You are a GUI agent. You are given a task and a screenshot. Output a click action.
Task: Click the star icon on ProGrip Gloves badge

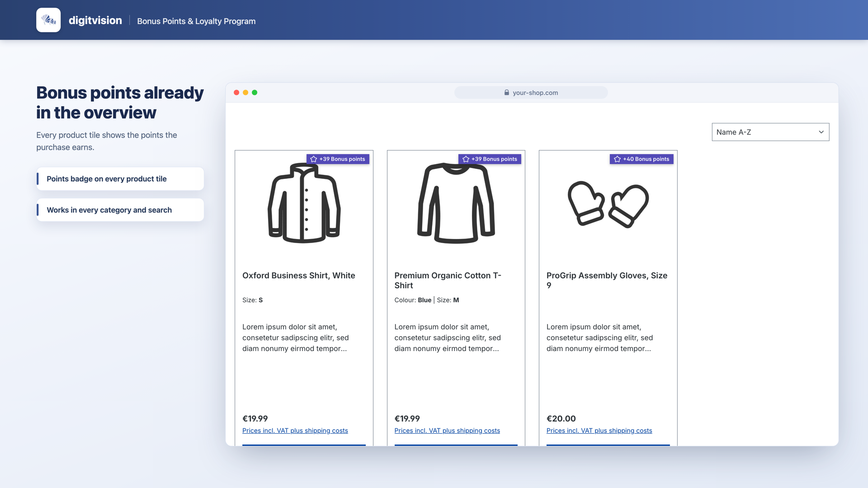pos(617,159)
